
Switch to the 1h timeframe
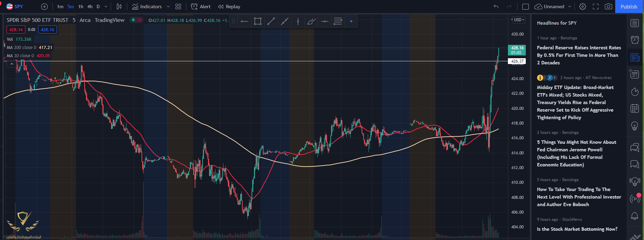coord(81,7)
